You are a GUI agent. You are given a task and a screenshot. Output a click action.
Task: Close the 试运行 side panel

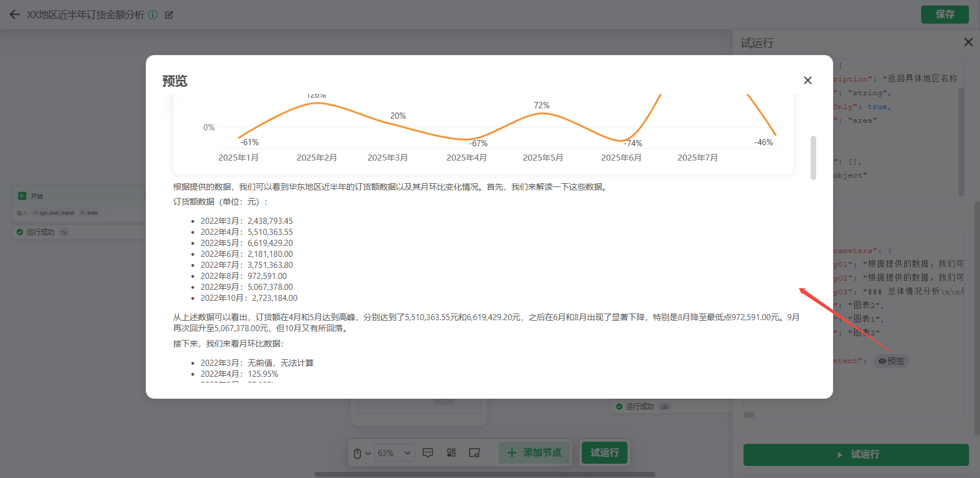(x=968, y=42)
